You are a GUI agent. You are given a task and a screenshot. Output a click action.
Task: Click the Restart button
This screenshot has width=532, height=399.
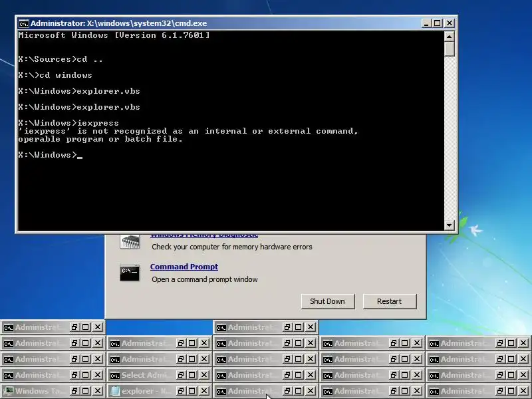click(x=390, y=301)
